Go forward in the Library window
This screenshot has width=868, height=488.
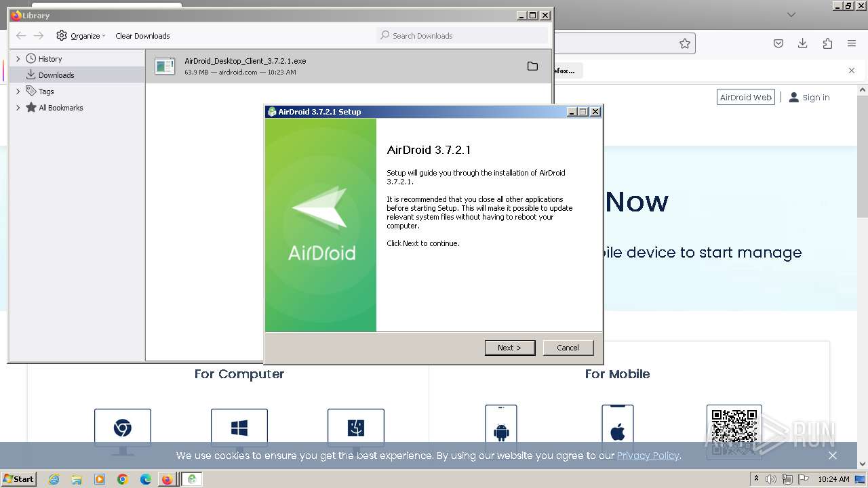39,36
